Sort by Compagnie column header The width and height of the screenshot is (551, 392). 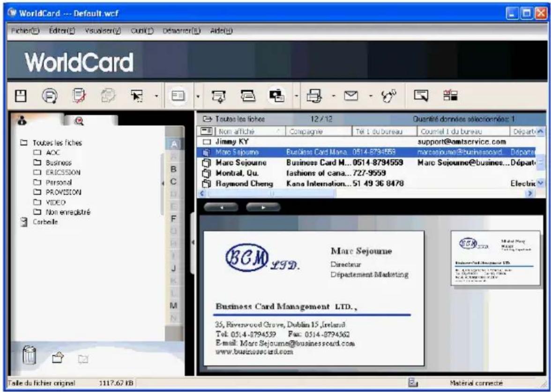click(x=319, y=132)
